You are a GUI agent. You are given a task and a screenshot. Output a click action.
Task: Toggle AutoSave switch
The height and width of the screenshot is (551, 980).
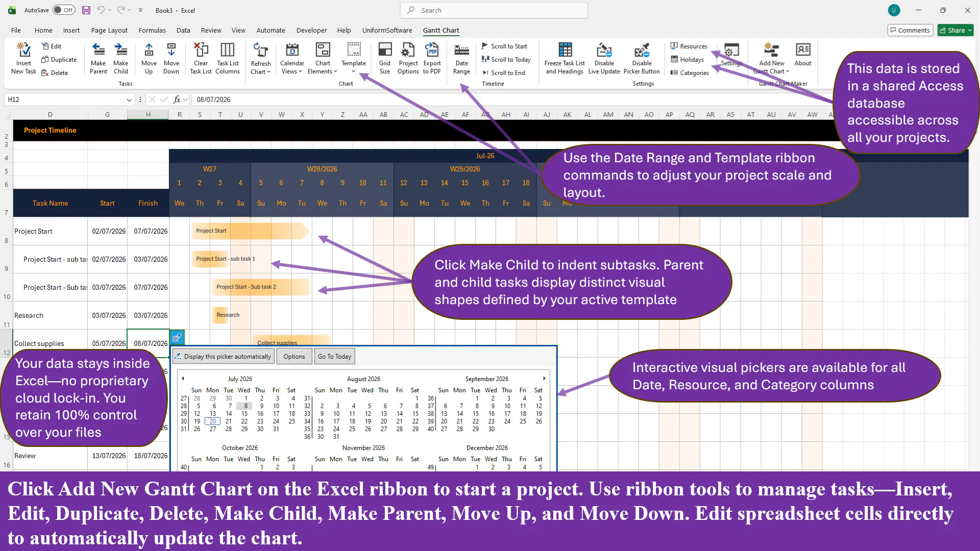point(64,10)
